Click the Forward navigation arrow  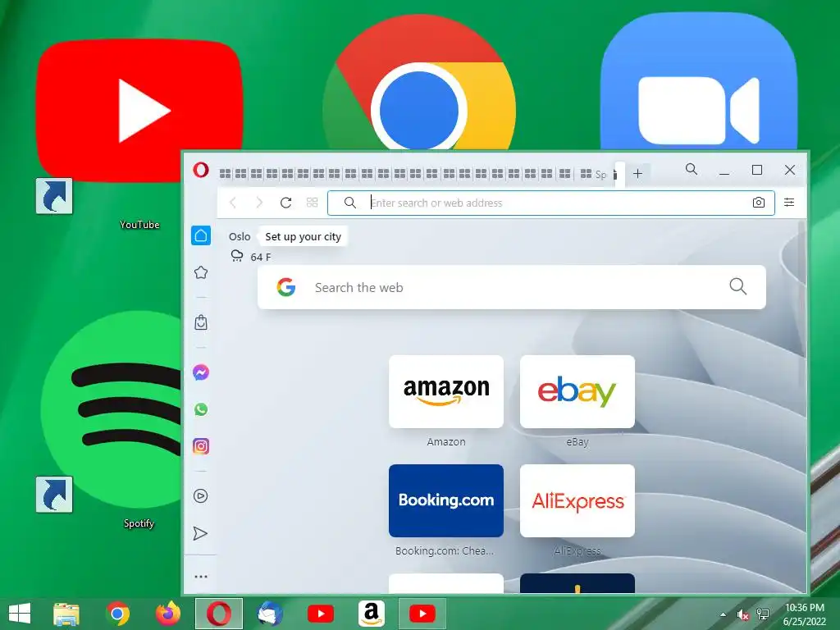click(259, 203)
